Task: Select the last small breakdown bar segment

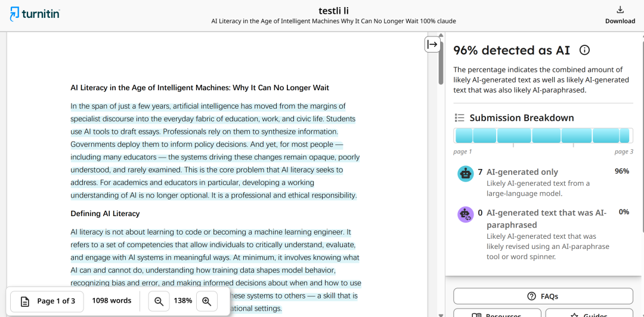Action: [624, 136]
